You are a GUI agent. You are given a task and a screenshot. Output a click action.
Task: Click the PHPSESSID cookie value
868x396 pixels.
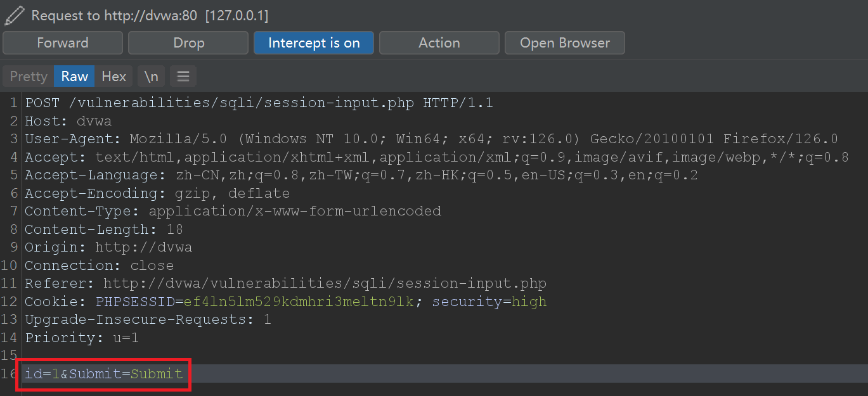pyautogui.click(x=298, y=302)
